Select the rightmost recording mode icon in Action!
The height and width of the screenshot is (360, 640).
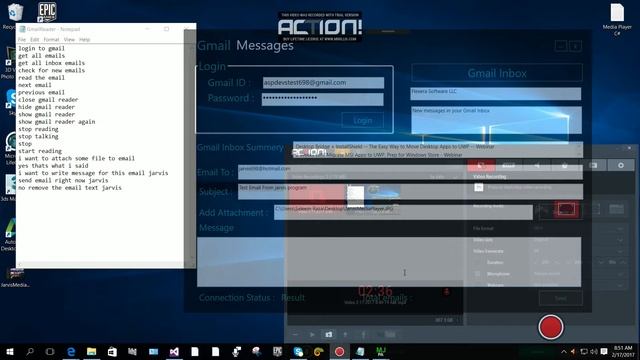point(616,209)
